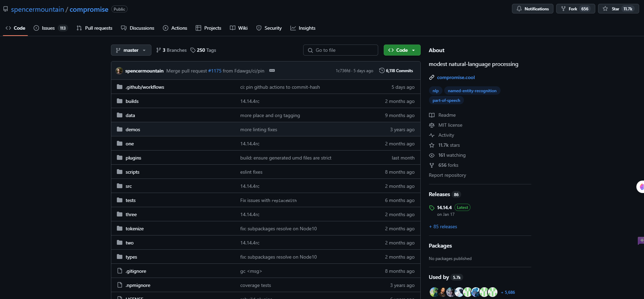Open the master branch dropdown
Viewport: 644px width, 299px height.
pos(131,50)
